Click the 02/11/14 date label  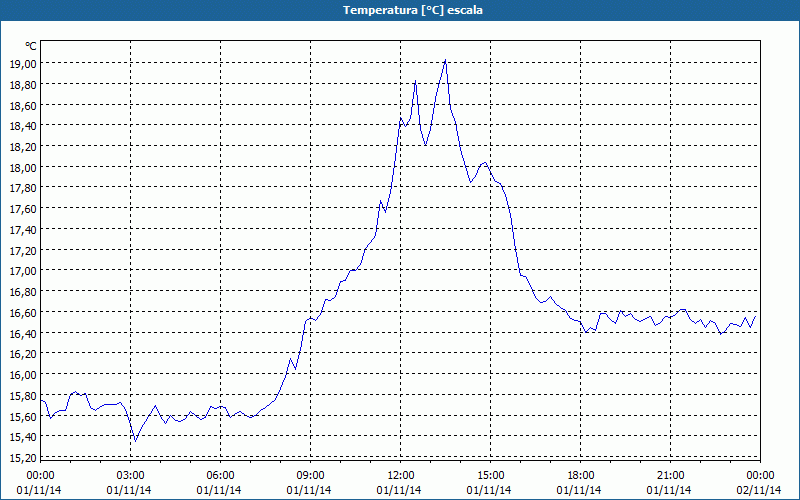click(x=759, y=490)
